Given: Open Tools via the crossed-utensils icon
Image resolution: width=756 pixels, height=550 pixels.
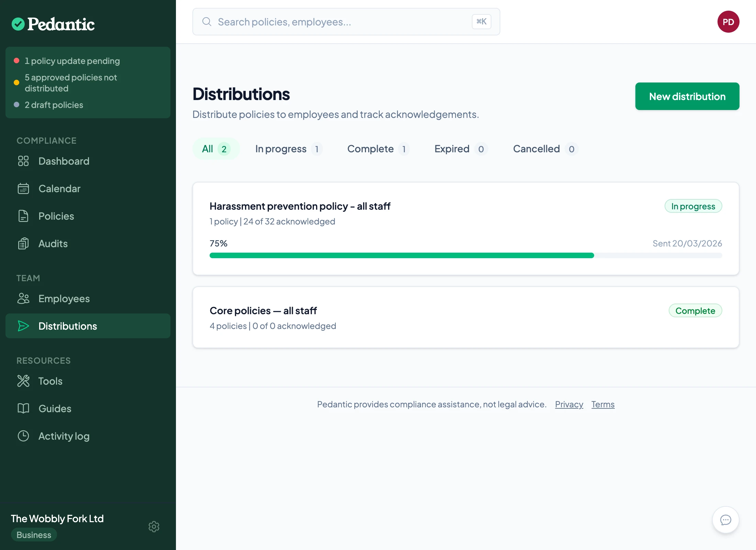Looking at the screenshot, I should coord(23,381).
